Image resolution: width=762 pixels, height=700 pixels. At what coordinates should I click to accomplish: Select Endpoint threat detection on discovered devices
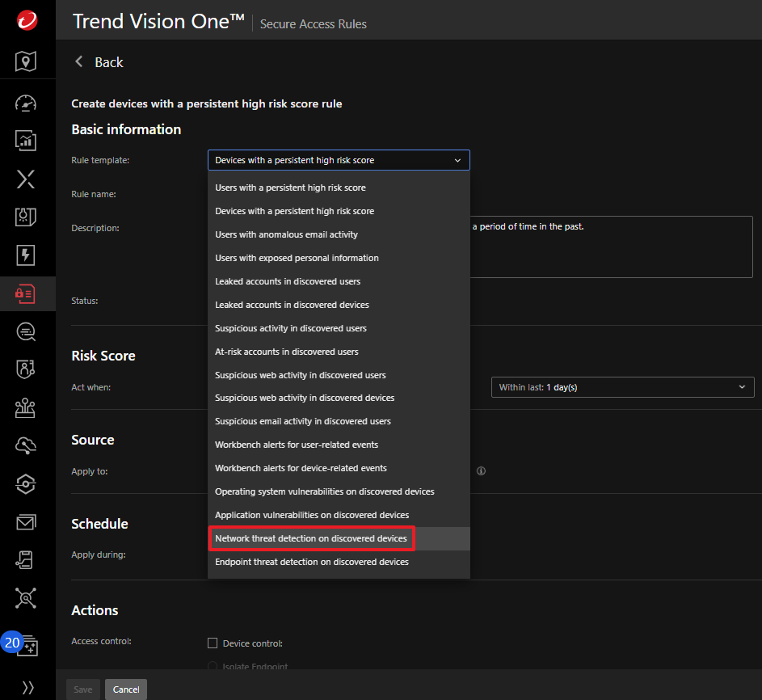click(311, 562)
